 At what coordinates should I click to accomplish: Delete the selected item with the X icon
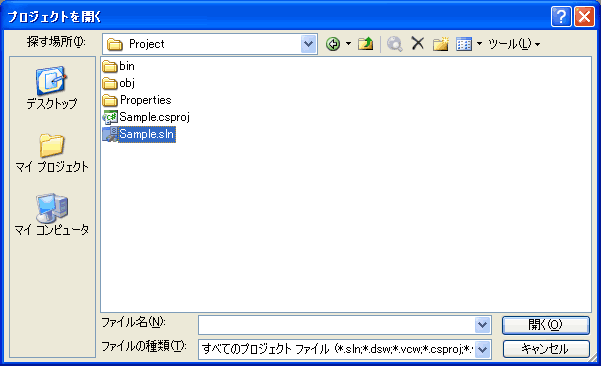pos(417,43)
